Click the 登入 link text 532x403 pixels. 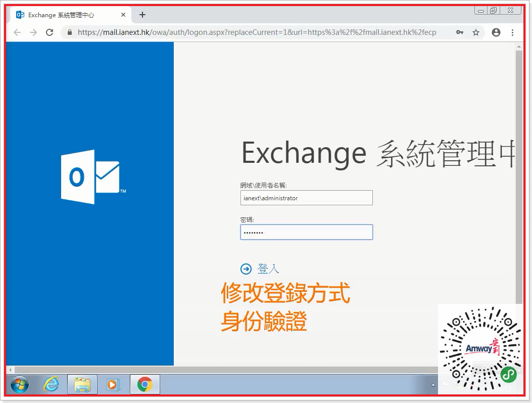pyautogui.click(x=268, y=269)
